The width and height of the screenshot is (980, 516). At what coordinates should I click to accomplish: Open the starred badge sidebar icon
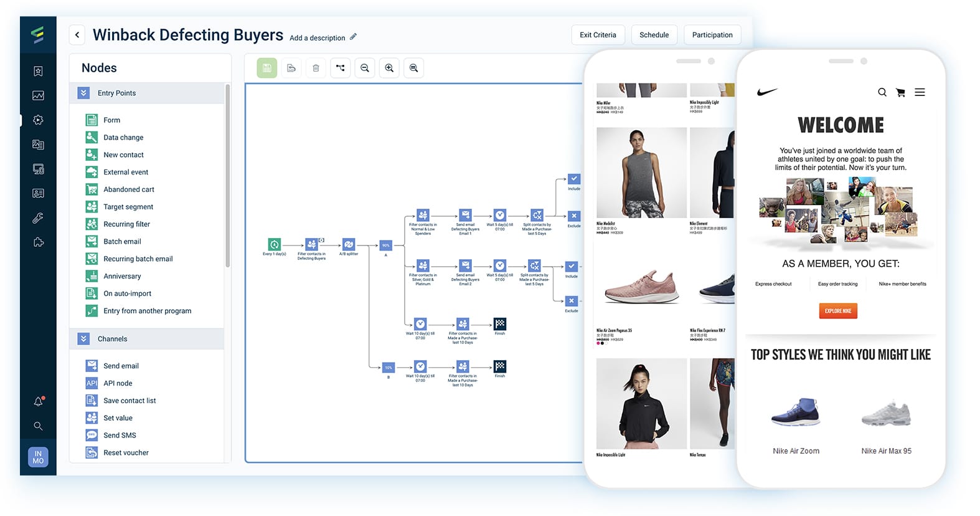[38, 71]
